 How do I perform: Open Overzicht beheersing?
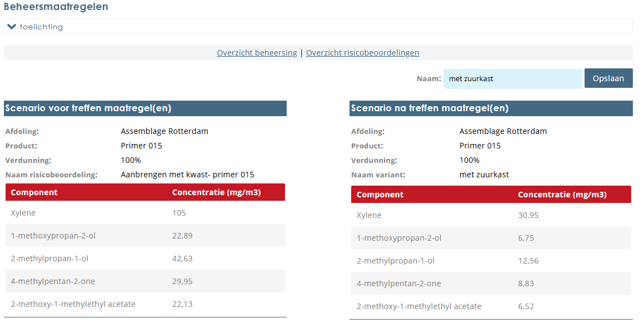point(257,52)
